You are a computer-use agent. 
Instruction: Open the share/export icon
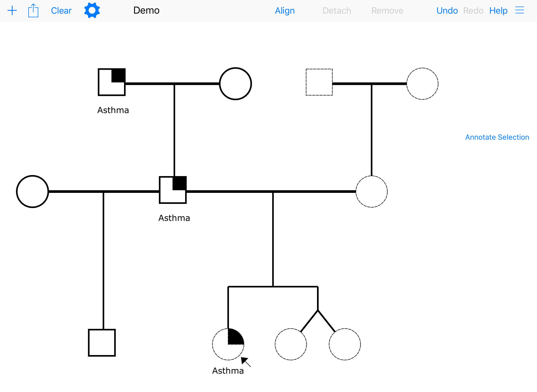[33, 11]
